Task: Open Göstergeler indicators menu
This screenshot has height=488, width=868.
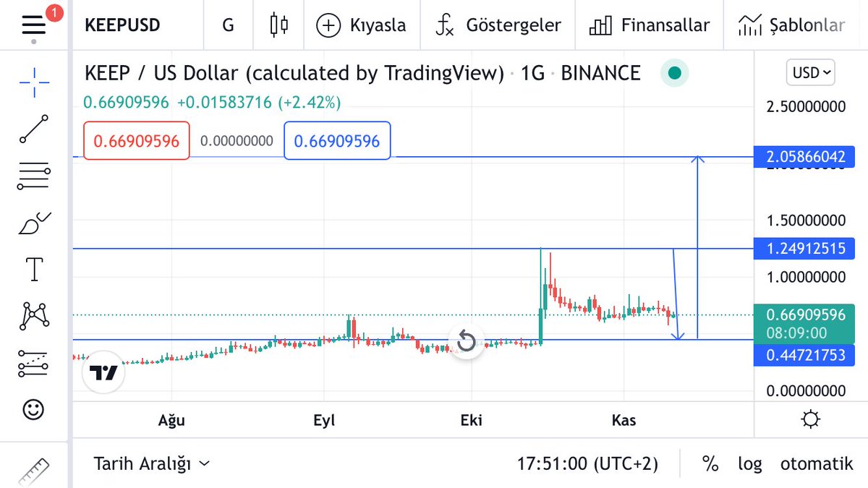Action: [498, 25]
